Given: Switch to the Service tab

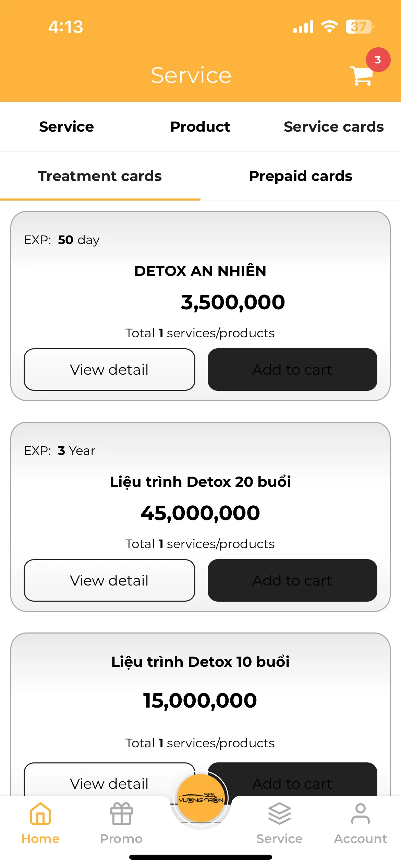Looking at the screenshot, I should (66, 126).
